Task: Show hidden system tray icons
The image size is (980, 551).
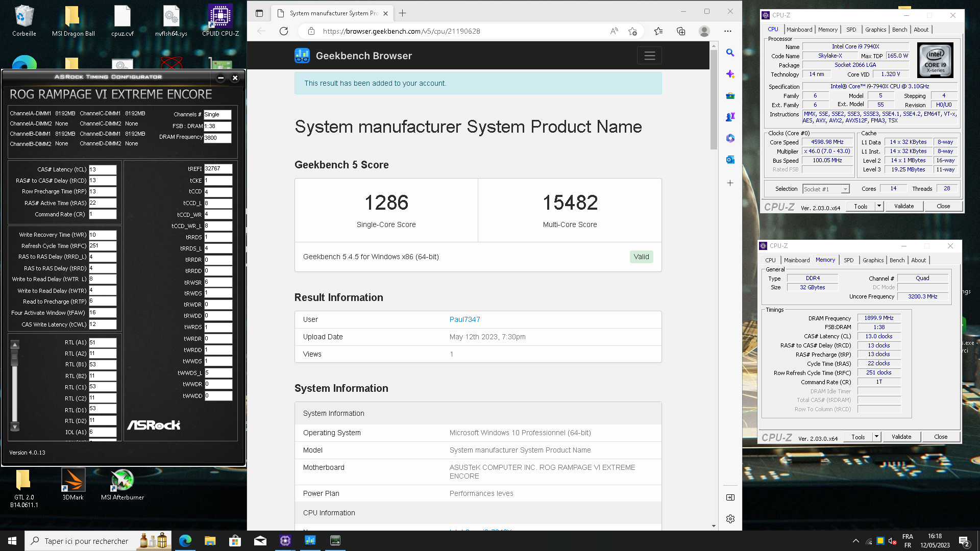Action: coord(856,541)
